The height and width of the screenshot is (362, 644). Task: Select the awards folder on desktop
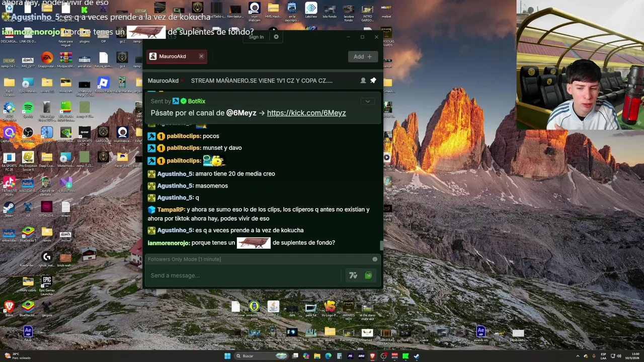330,334
